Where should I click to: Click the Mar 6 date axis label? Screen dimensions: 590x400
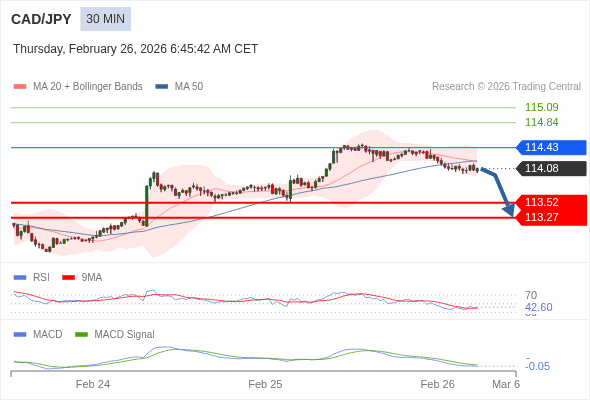pyautogui.click(x=506, y=384)
